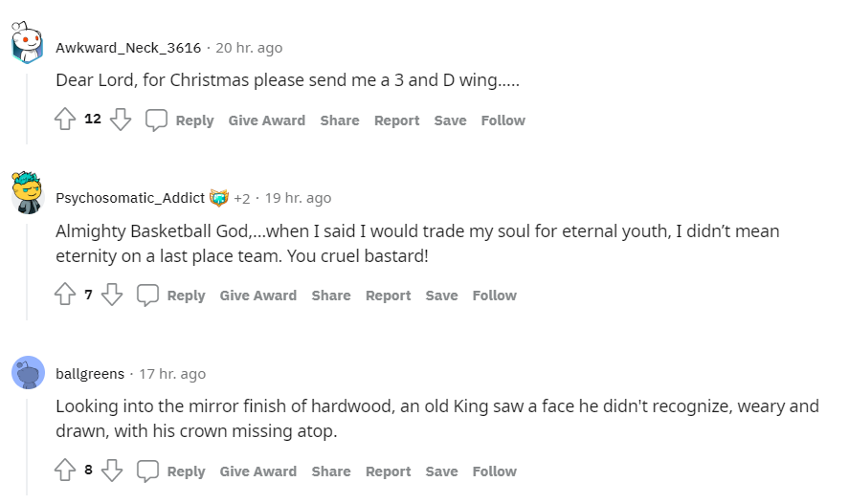Upvote Psychosomatic_Addict's comment

click(x=65, y=295)
